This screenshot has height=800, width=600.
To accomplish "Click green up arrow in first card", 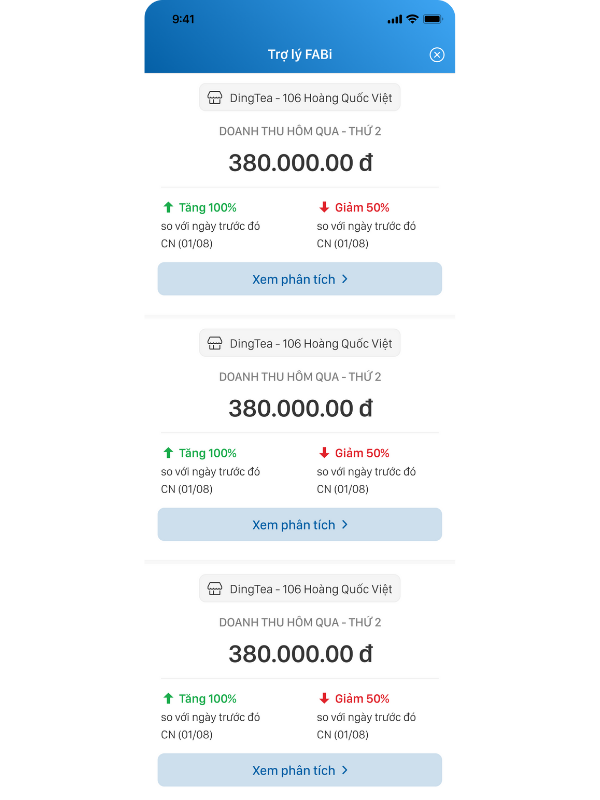I will [168, 207].
